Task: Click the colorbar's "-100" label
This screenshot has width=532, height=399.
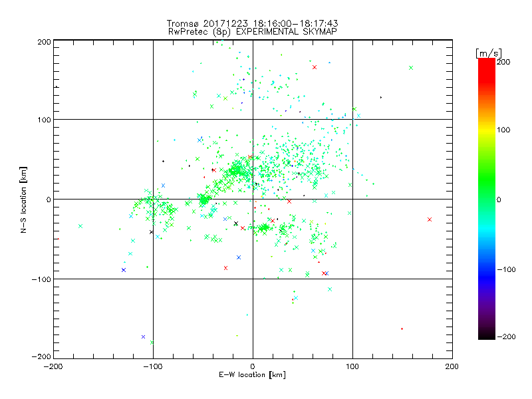Action: pyautogui.click(x=506, y=270)
